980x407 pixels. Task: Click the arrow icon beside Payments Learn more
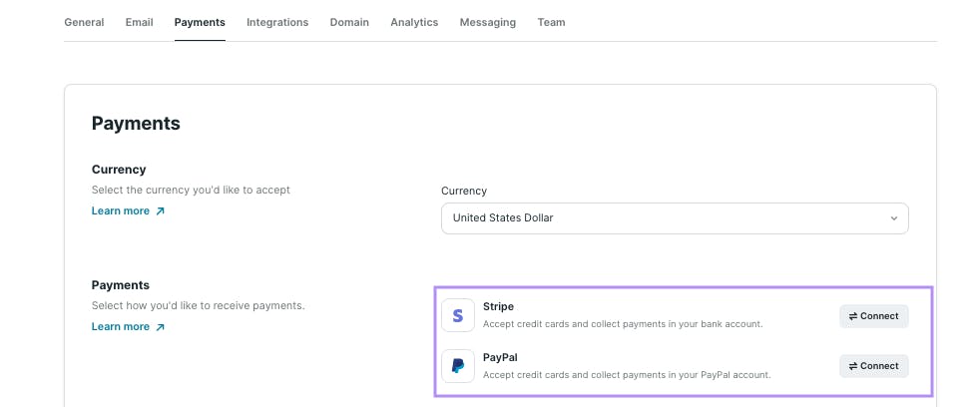[160, 327]
